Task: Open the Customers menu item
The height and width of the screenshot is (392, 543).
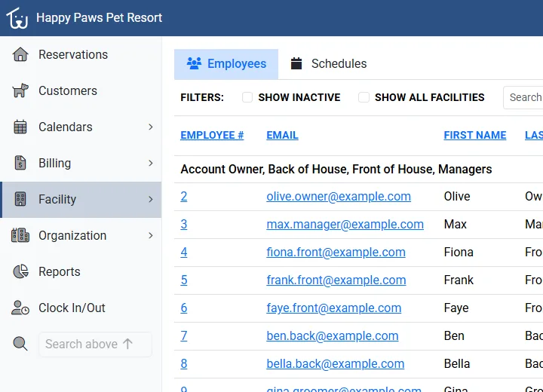Action: point(81,90)
